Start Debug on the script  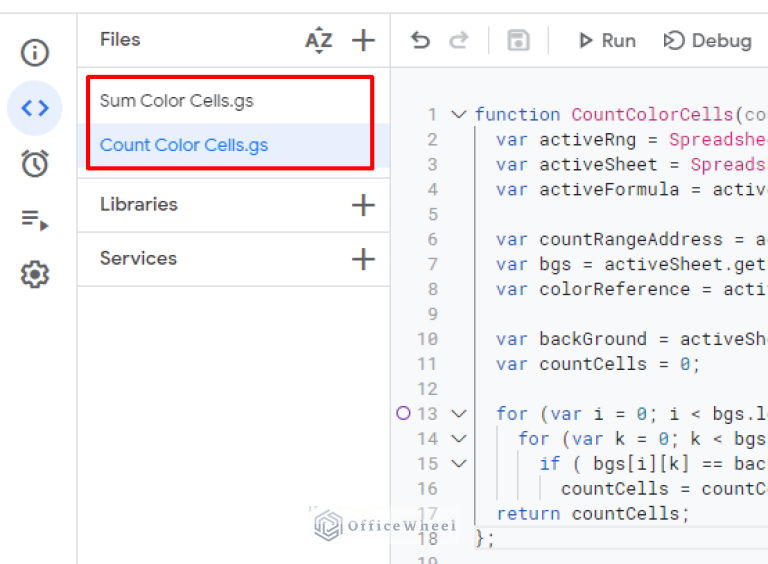coord(707,41)
